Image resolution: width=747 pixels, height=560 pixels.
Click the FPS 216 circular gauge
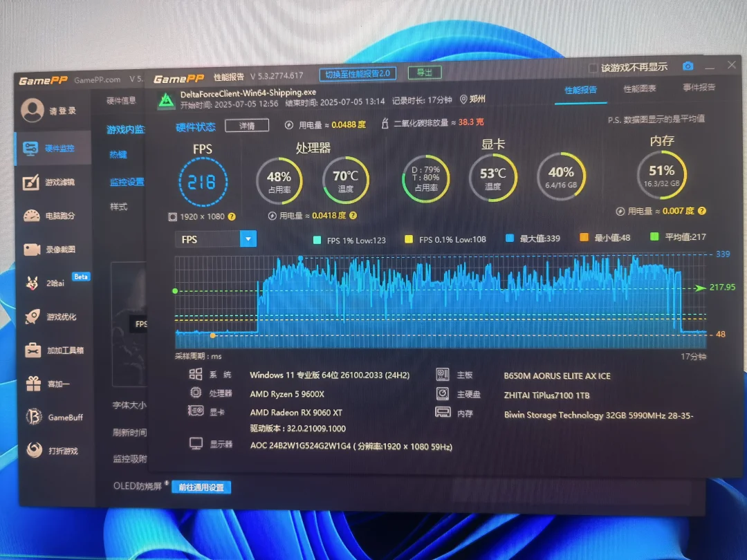point(203,182)
